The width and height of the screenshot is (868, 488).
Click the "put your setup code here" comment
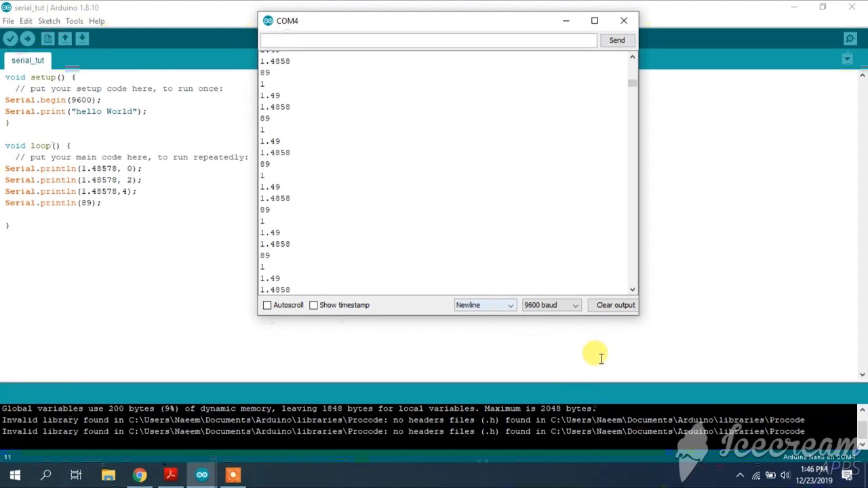point(119,89)
